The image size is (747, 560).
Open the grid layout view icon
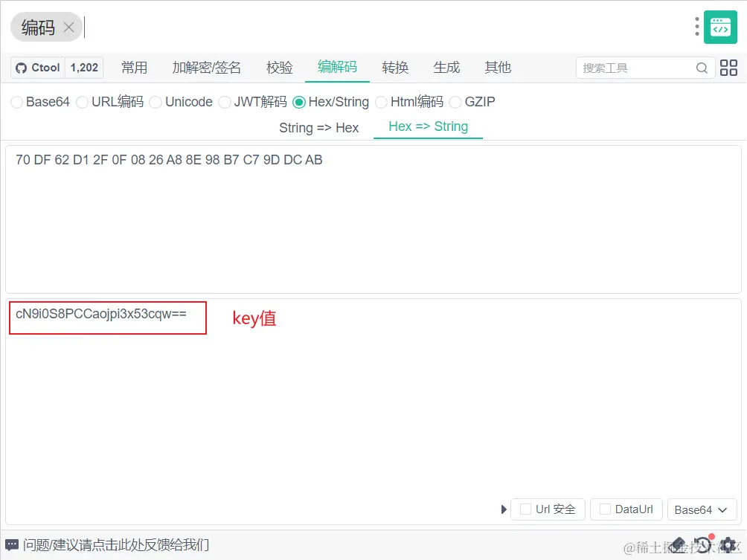728,68
